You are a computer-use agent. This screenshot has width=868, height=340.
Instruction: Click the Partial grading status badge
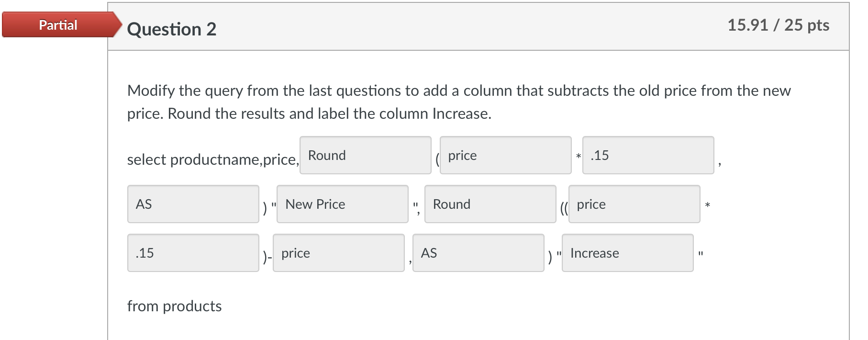pos(57,25)
